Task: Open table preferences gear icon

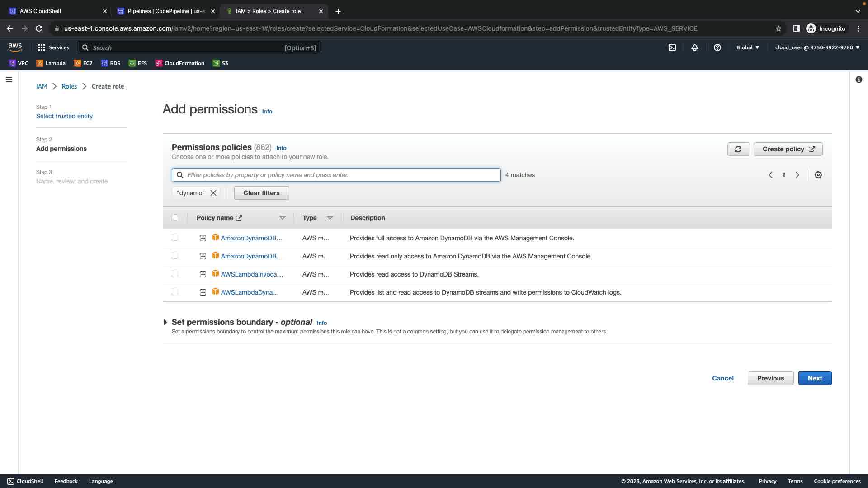Action: tap(818, 175)
